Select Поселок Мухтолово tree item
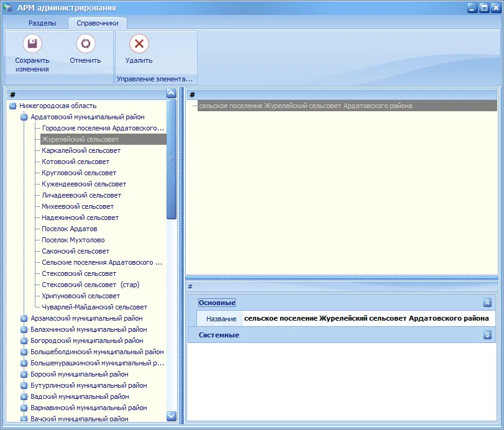Image resolution: width=504 pixels, height=430 pixels. (73, 240)
